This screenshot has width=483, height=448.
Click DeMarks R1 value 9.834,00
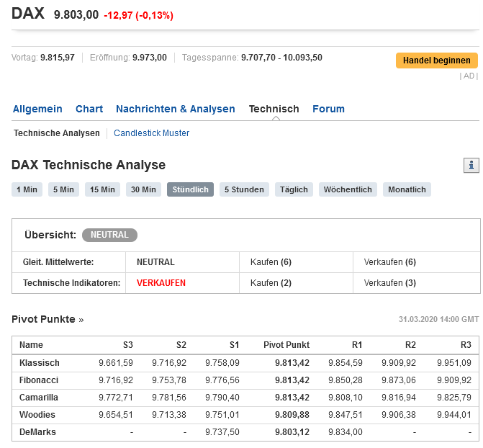click(x=346, y=431)
